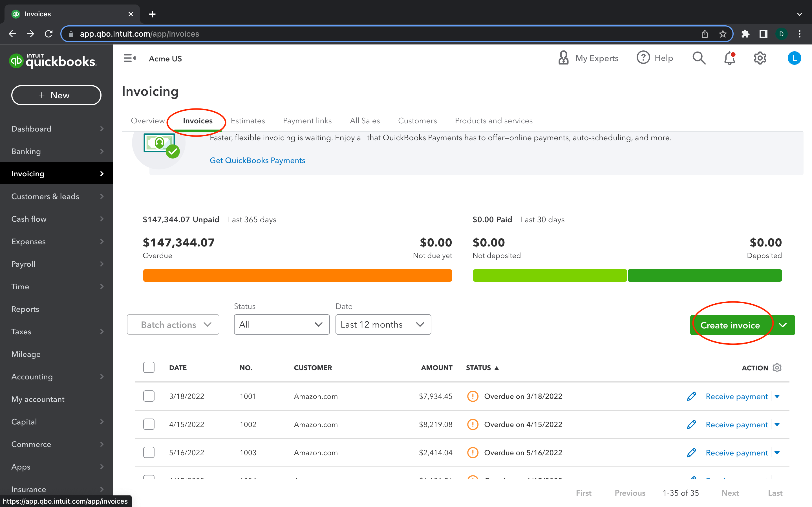
Task: Toggle the first invoice row checkbox
Action: pos(149,396)
